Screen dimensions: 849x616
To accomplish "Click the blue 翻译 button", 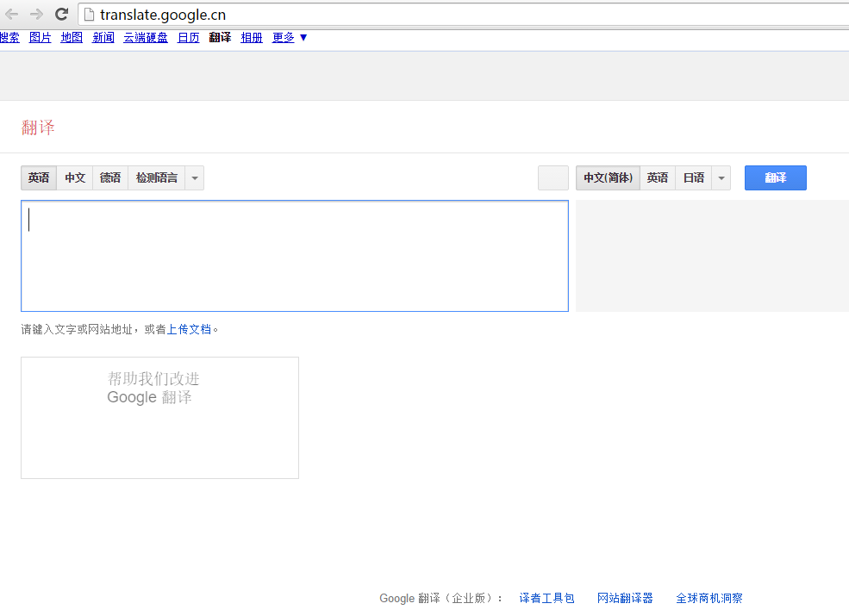I will click(x=775, y=178).
